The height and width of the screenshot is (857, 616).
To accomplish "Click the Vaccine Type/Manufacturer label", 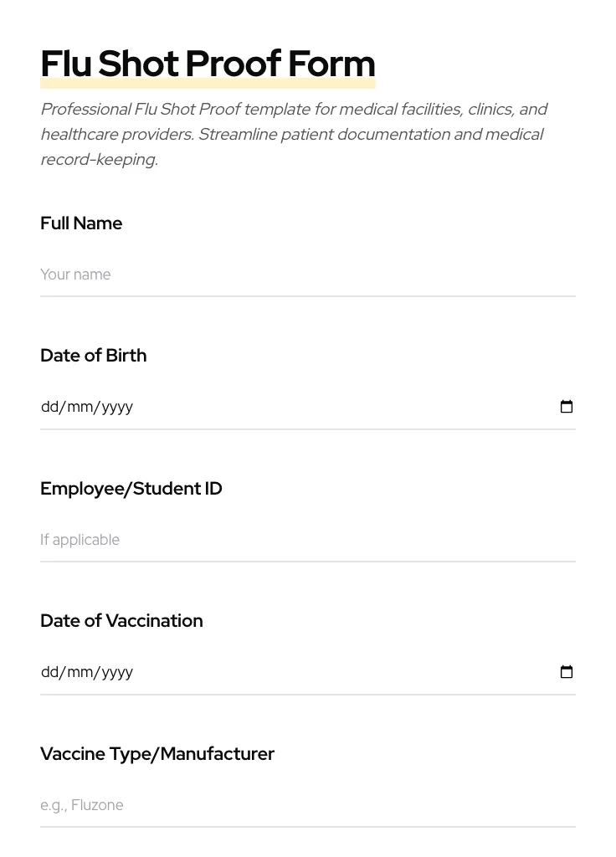I will pyautogui.click(x=157, y=754).
